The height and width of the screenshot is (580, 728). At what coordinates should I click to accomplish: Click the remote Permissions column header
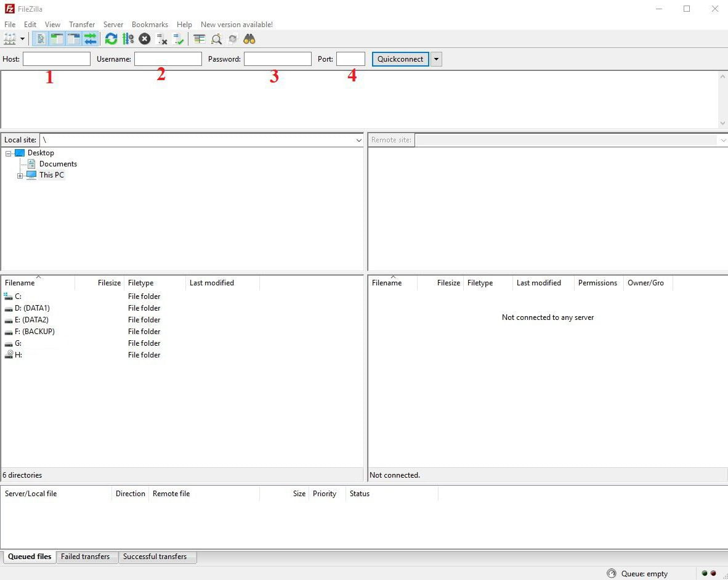pos(597,282)
